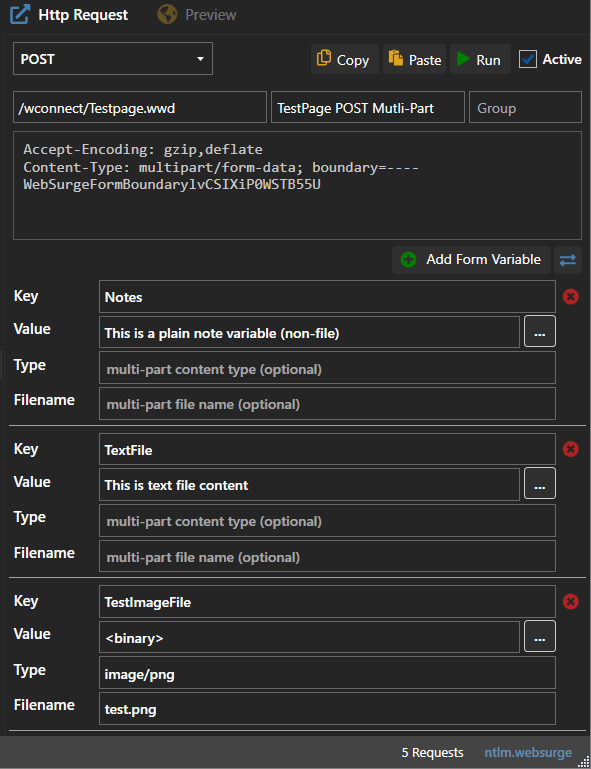Delete the Notes form variable
The width and height of the screenshot is (591, 769).
pos(570,297)
